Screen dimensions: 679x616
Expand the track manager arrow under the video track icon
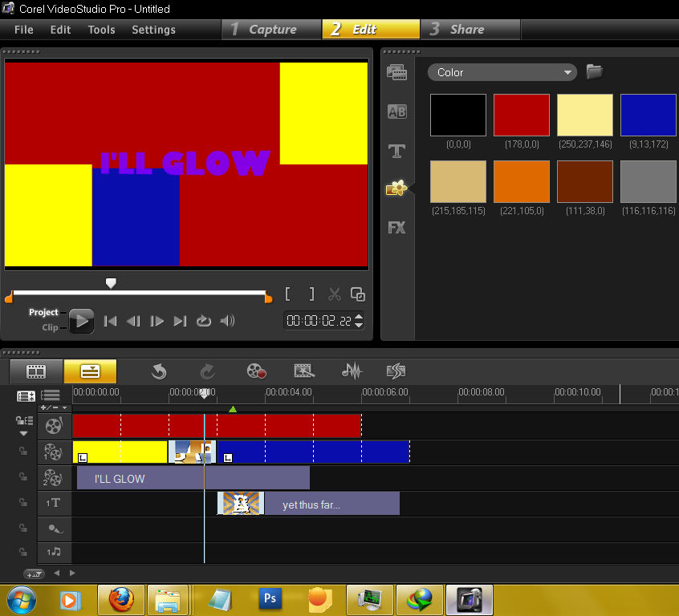tap(23, 433)
